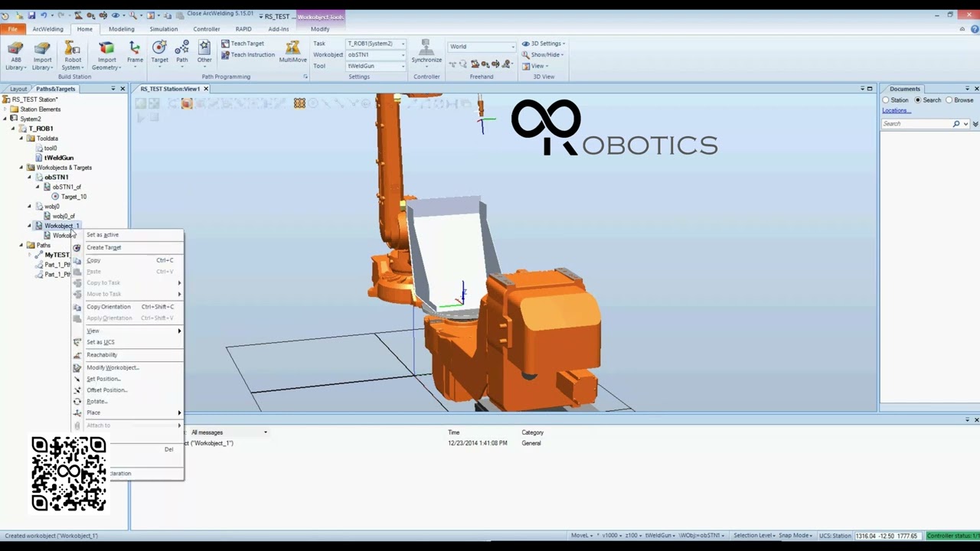The image size is (980, 551).
Task: Open the View dropdown in 3D View group
Action: (x=534, y=66)
